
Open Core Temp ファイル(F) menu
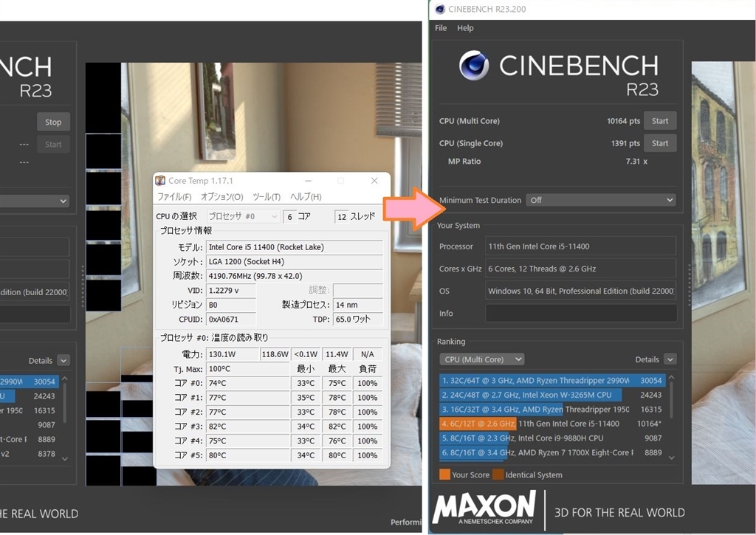click(174, 196)
